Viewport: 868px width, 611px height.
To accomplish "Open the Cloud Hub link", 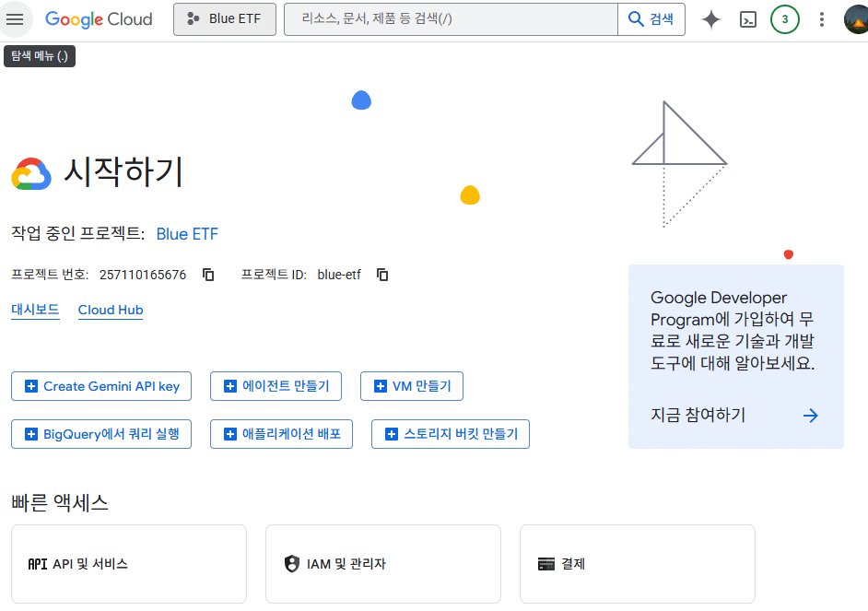I will pyautogui.click(x=111, y=309).
